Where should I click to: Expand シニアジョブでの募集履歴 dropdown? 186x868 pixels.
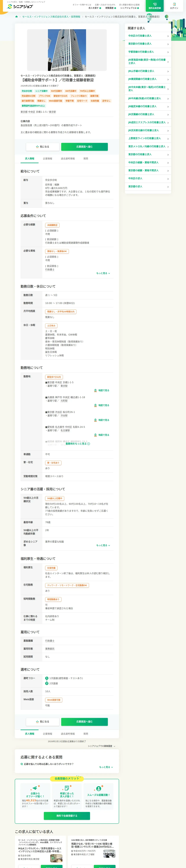point(102,746)
